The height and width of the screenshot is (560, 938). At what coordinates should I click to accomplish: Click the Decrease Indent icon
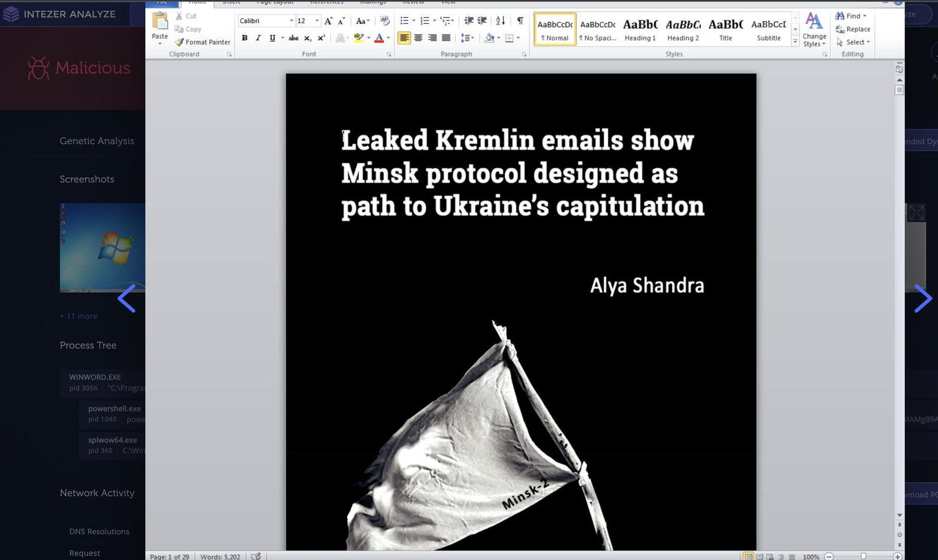click(469, 21)
